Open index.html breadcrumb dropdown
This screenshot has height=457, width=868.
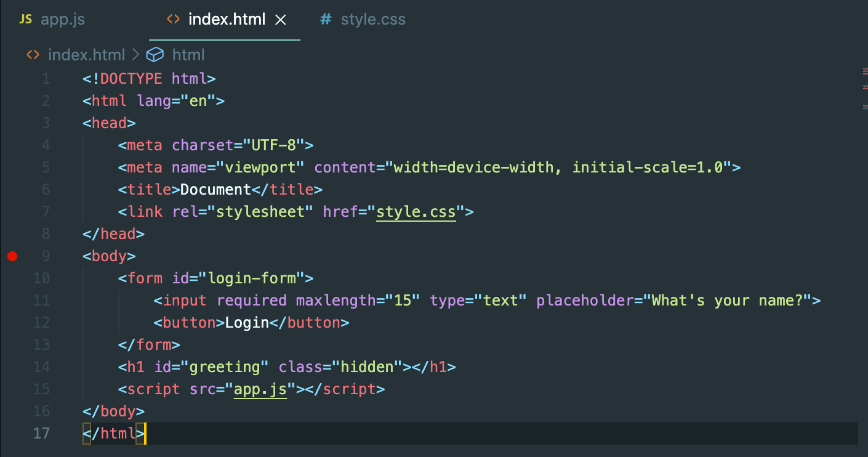point(86,55)
